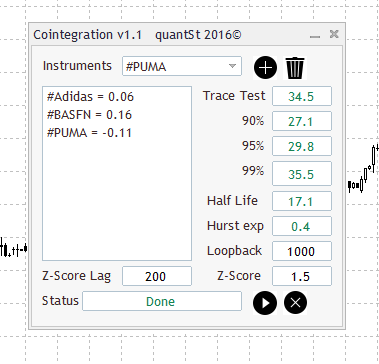Screen dimensions: 379x364
Task: Click the Status field showing Done
Action: point(162,301)
